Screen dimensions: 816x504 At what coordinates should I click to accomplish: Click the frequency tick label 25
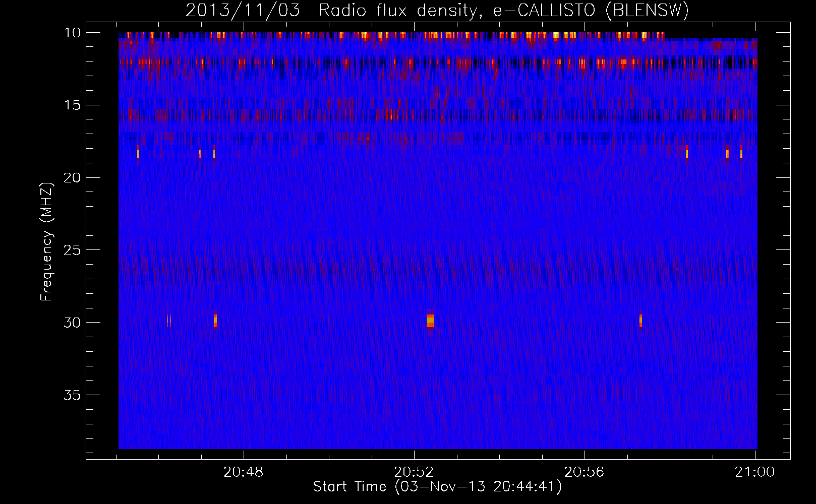[x=73, y=250]
